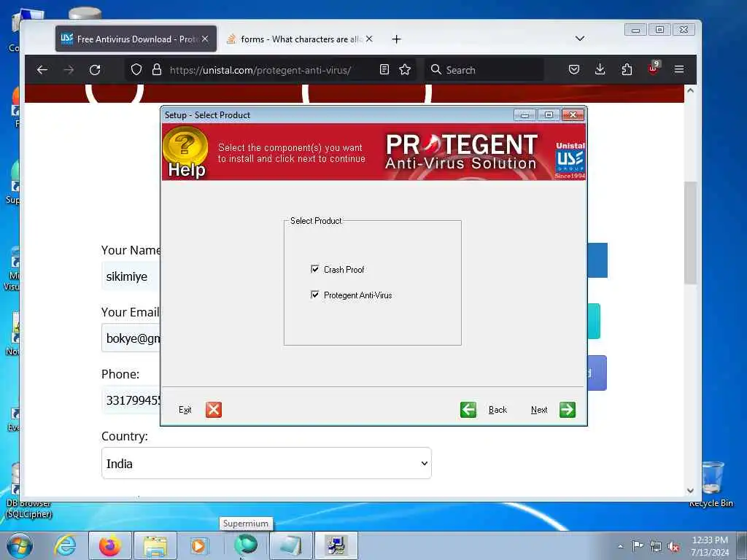Reload the Unistal page in Firefox
The width and height of the screenshot is (747, 560).
(96, 70)
